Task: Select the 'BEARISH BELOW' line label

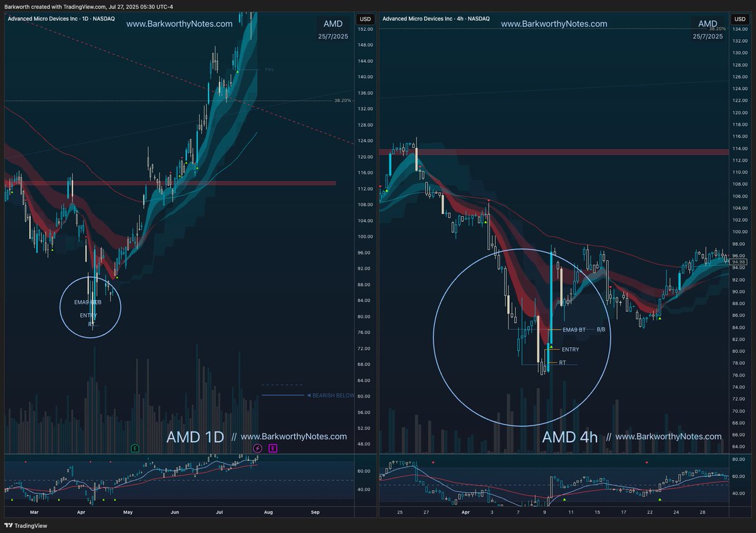Action: coord(333,396)
